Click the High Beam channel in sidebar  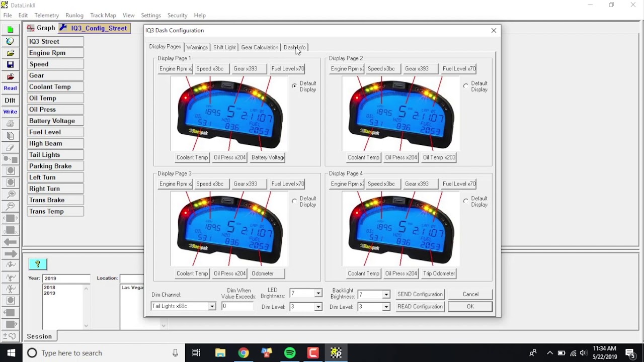55,143
